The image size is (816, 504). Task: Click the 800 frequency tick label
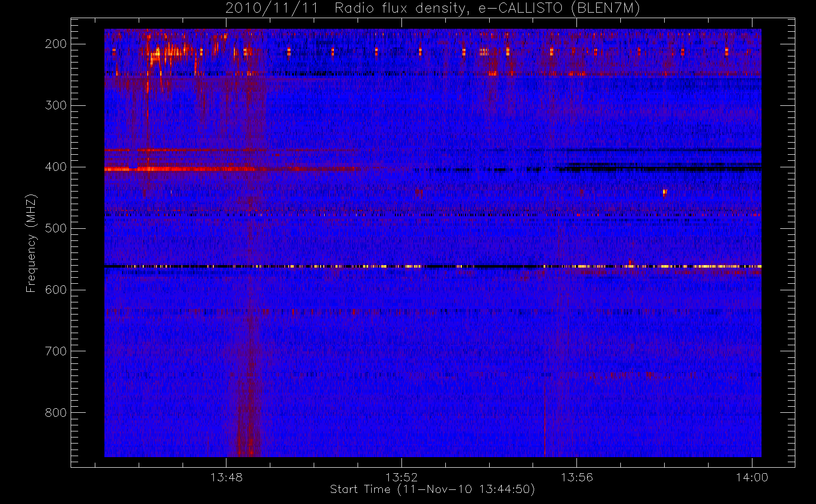click(x=56, y=413)
